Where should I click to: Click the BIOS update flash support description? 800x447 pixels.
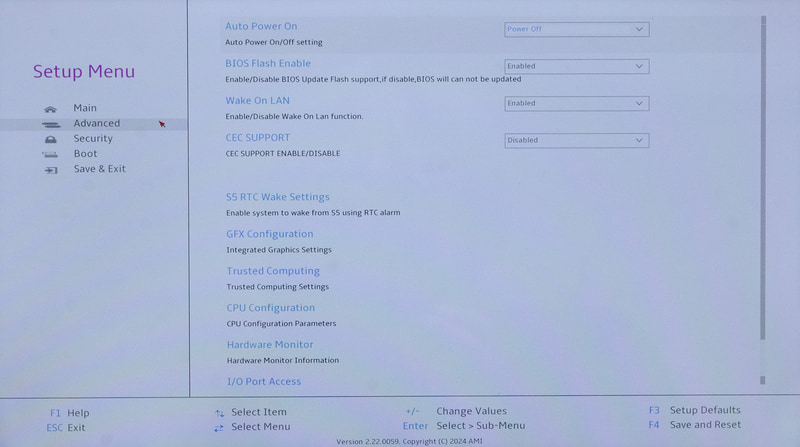click(373, 79)
